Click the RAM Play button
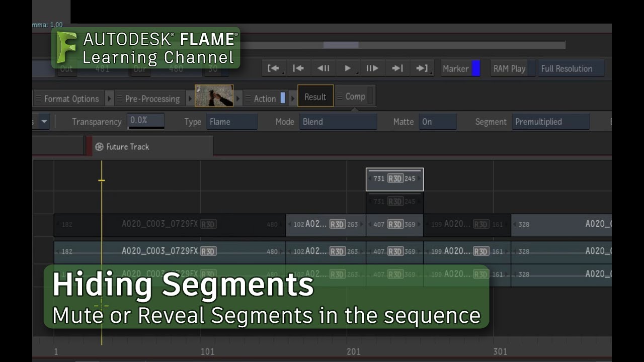The height and width of the screenshot is (362, 644). tap(509, 68)
